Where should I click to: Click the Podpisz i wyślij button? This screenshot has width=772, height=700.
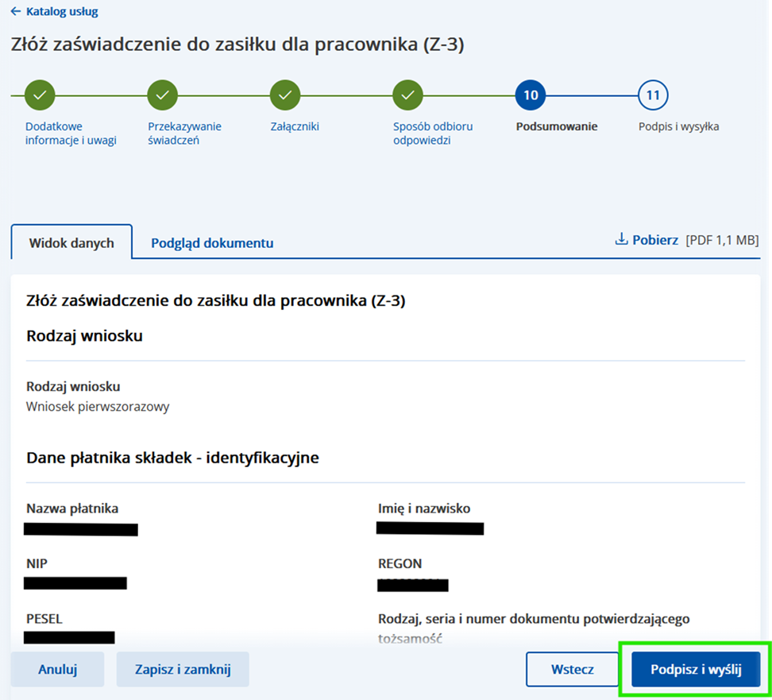[696, 669]
